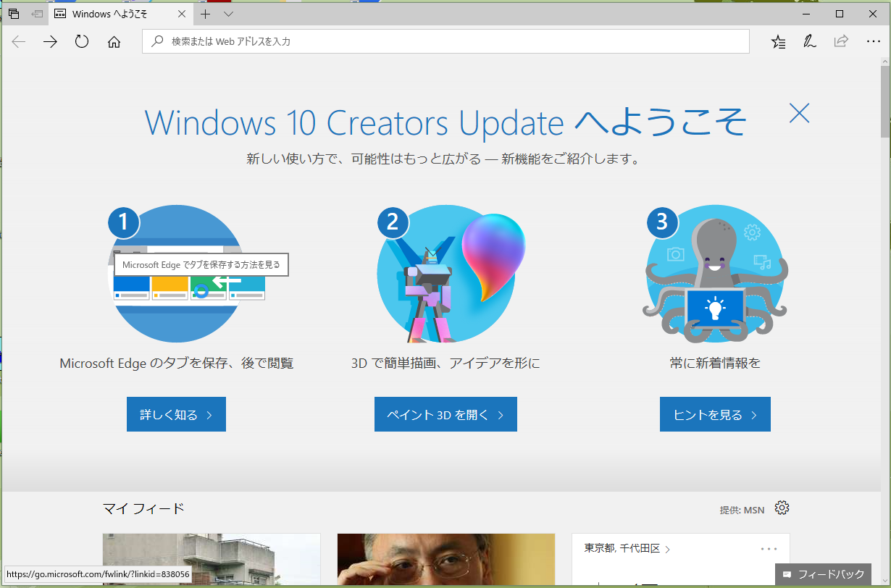Viewport: 891px width, 588px height.
Task: Click the 'ヒントを見る' button
Action: click(715, 415)
